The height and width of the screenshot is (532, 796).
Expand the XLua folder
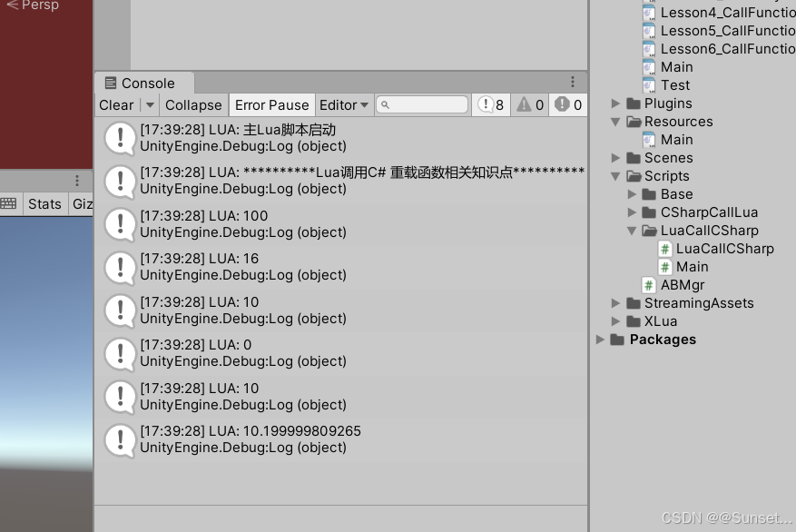pyautogui.click(x=615, y=321)
